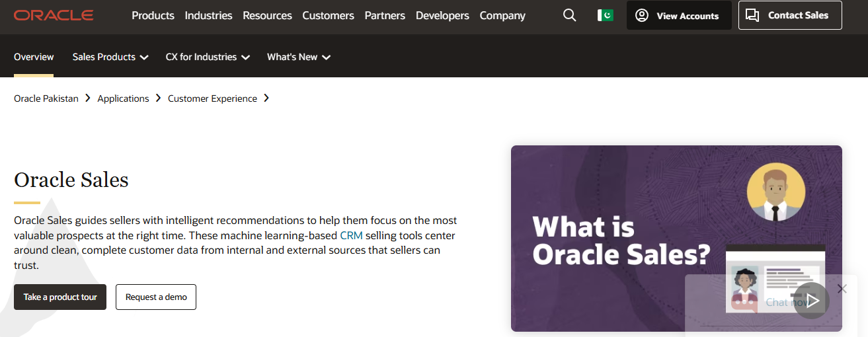Click Request a demo button
The image size is (868, 337).
click(156, 297)
